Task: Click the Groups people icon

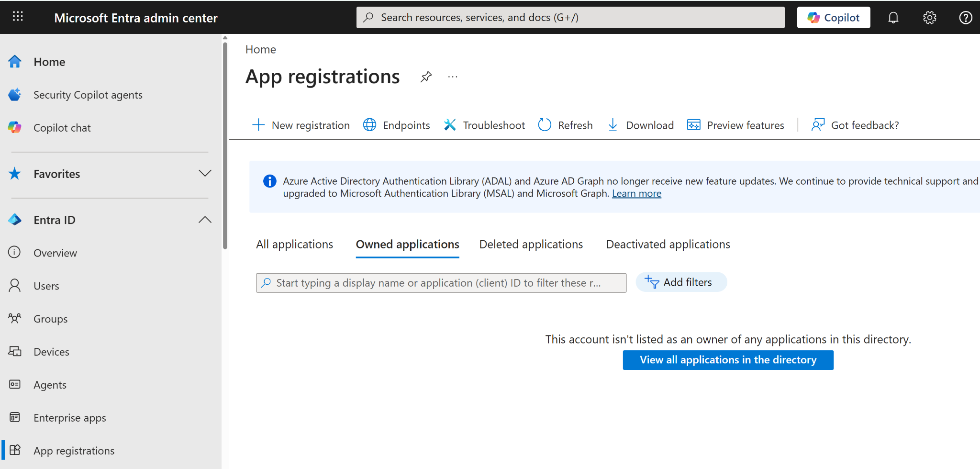Action: click(x=15, y=318)
